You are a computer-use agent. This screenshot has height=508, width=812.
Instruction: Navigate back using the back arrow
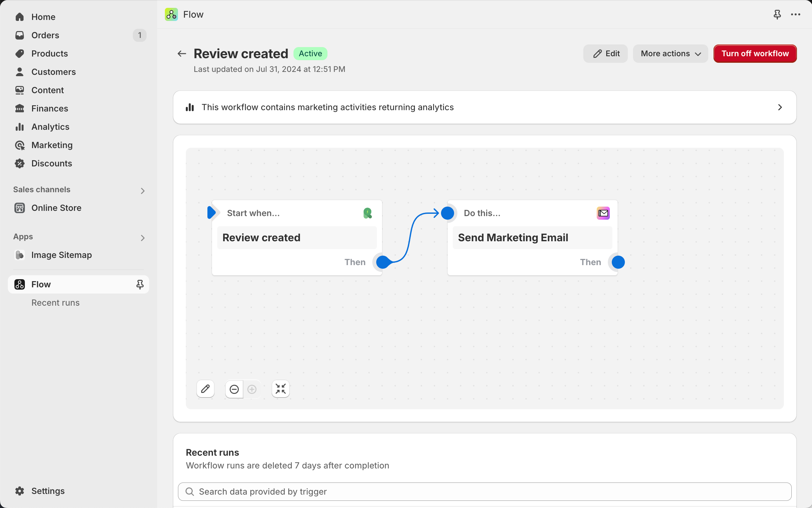click(182, 54)
